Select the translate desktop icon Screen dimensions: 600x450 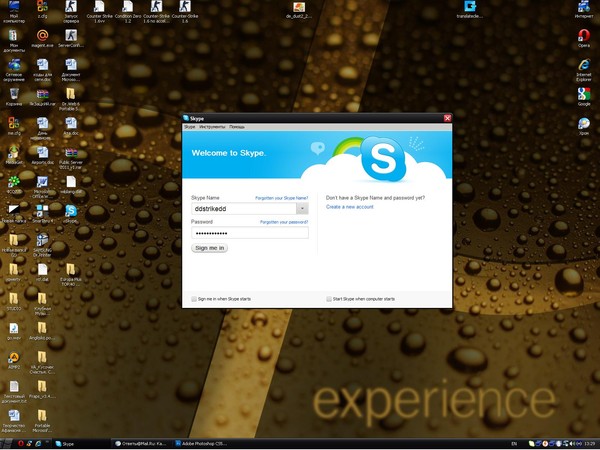[470, 10]
